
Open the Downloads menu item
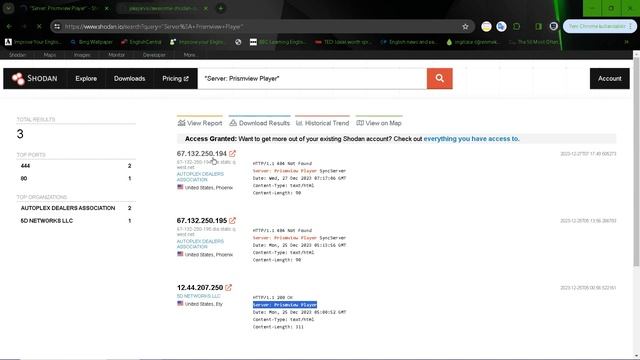point(129,78)
